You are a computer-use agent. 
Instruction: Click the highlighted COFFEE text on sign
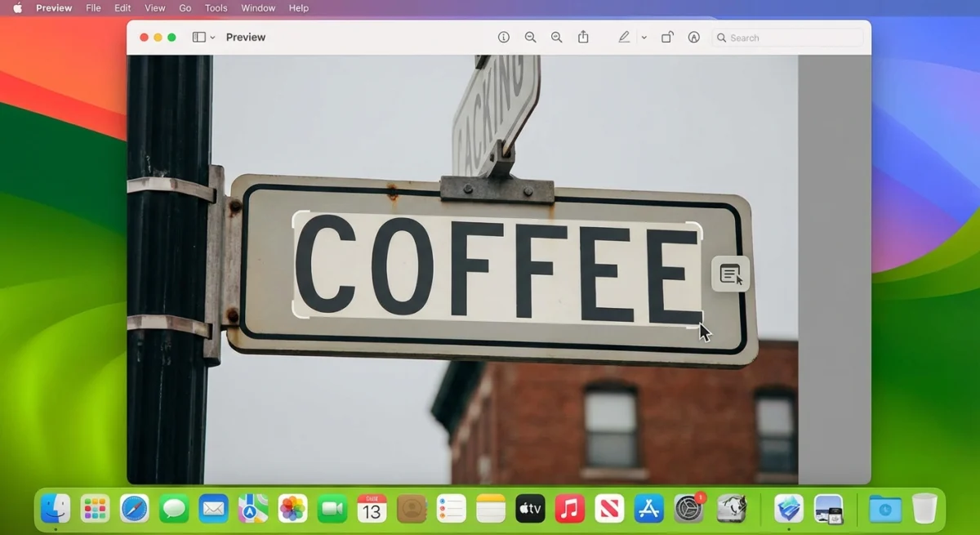tap(497, 270)
